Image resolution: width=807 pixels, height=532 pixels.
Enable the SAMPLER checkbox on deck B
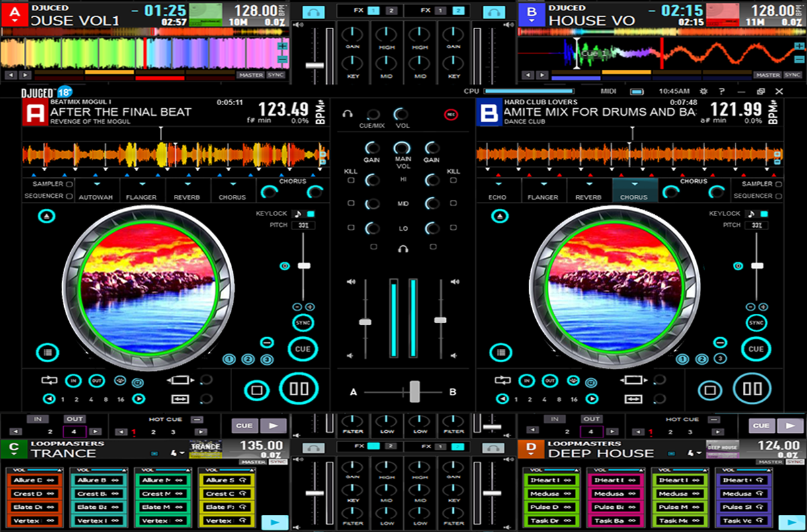[778, 184]
